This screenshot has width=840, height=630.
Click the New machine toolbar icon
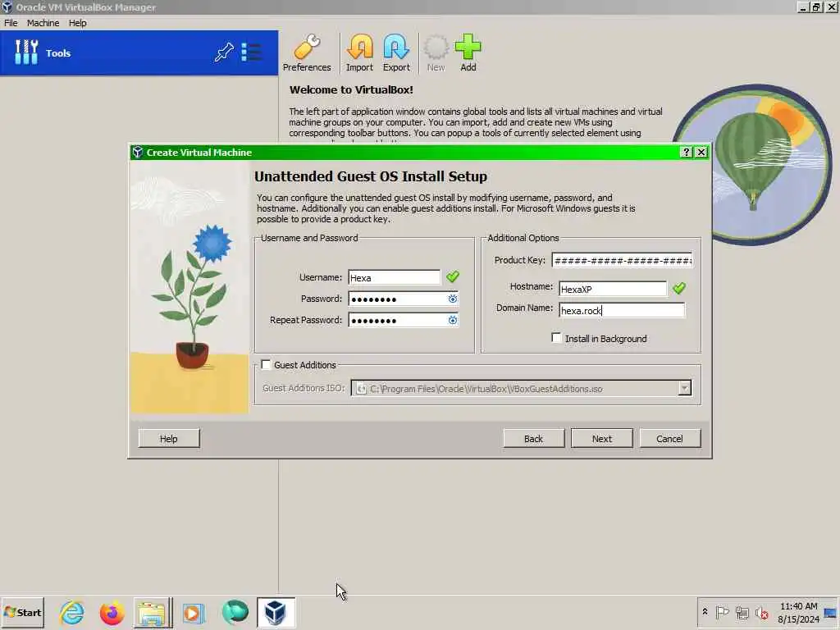(x=436, y=52)
